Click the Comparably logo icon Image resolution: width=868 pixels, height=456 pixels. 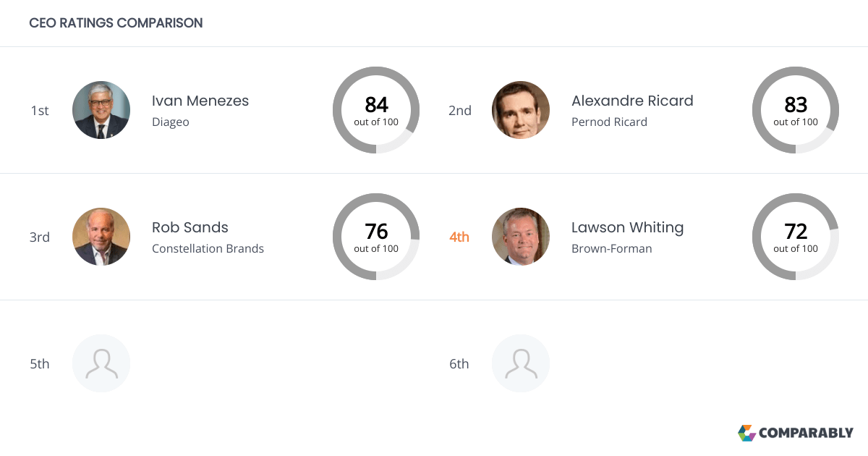click(746, 433)
